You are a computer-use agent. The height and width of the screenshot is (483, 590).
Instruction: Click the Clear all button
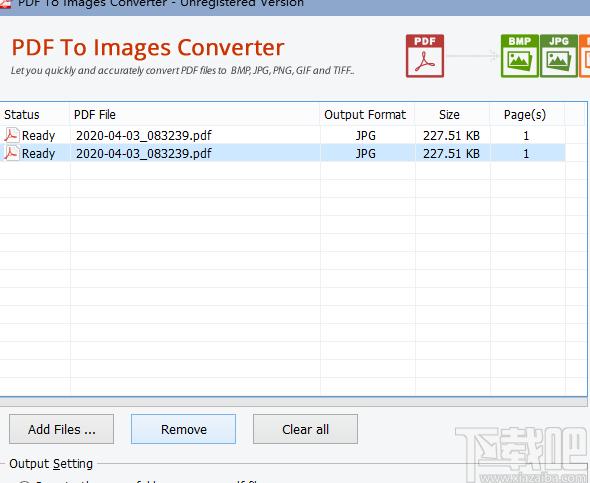click(305, 429)
